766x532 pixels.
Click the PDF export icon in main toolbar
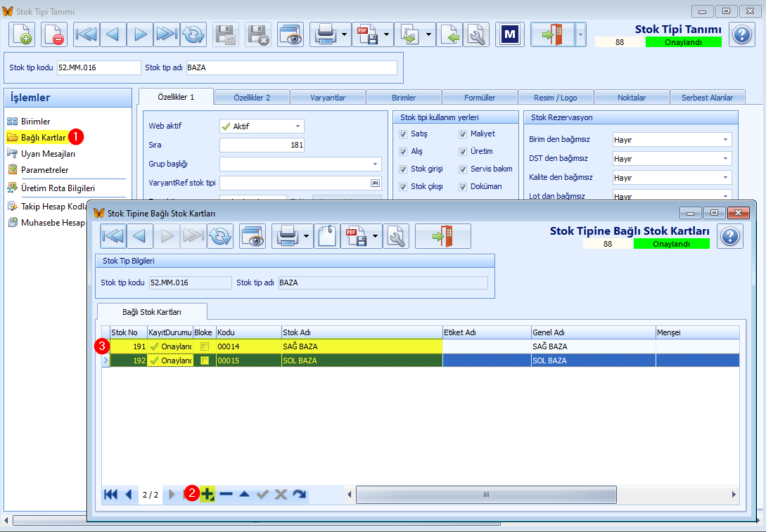pos(367,34)
